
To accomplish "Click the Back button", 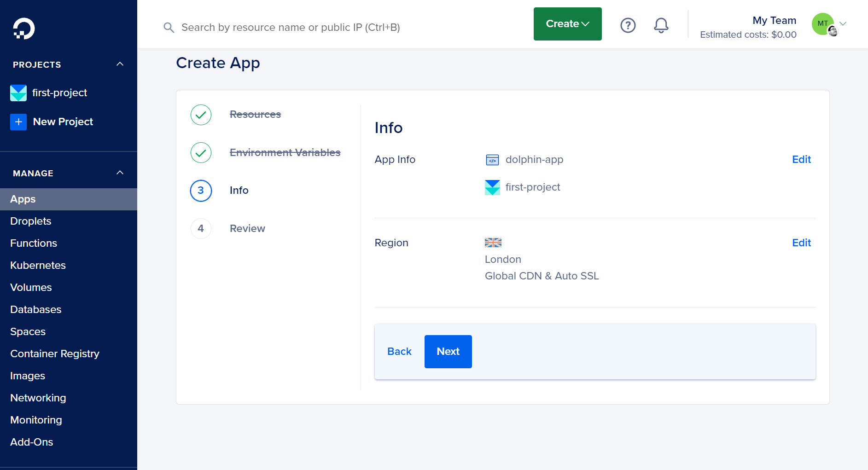I will [399, 352].
